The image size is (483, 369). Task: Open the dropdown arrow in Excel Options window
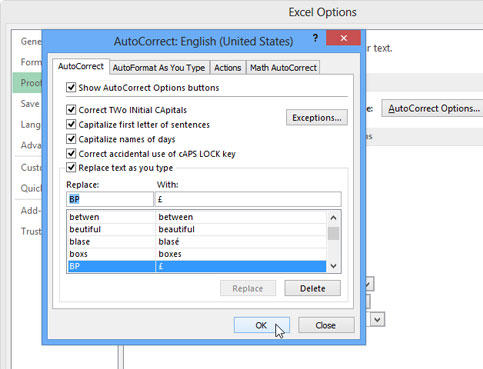[x=377, y=320]
